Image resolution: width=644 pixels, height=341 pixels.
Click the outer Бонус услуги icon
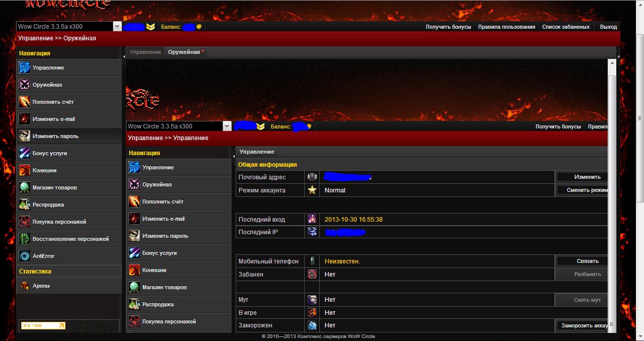(24, 153)
